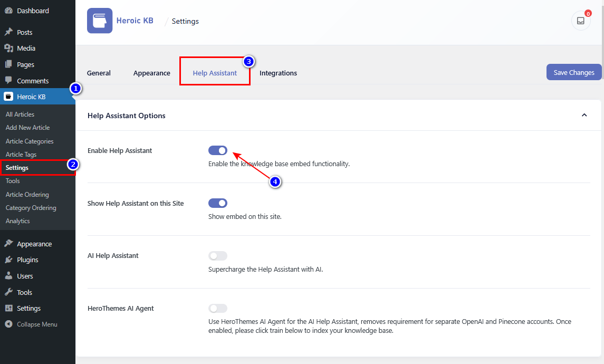The image size is (604, 364).
Task: Open Heroic KB Tools submenu item
Action: [12, 180]
